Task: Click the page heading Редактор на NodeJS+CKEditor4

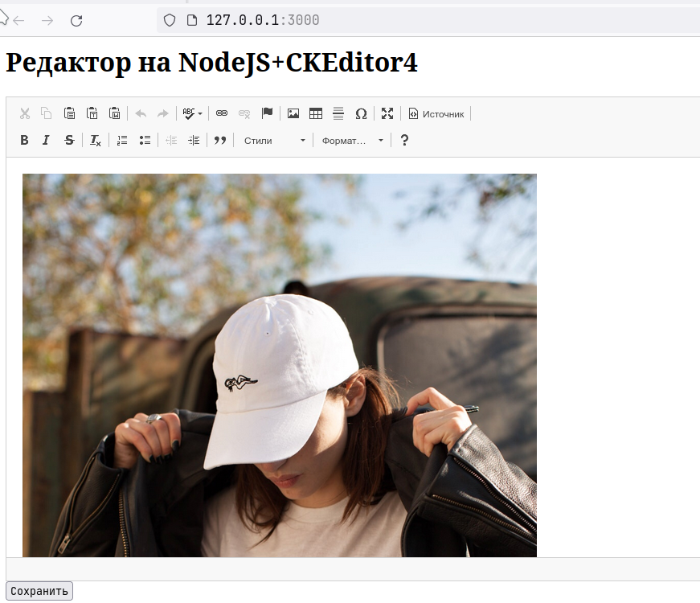Action: coord(211,62)
